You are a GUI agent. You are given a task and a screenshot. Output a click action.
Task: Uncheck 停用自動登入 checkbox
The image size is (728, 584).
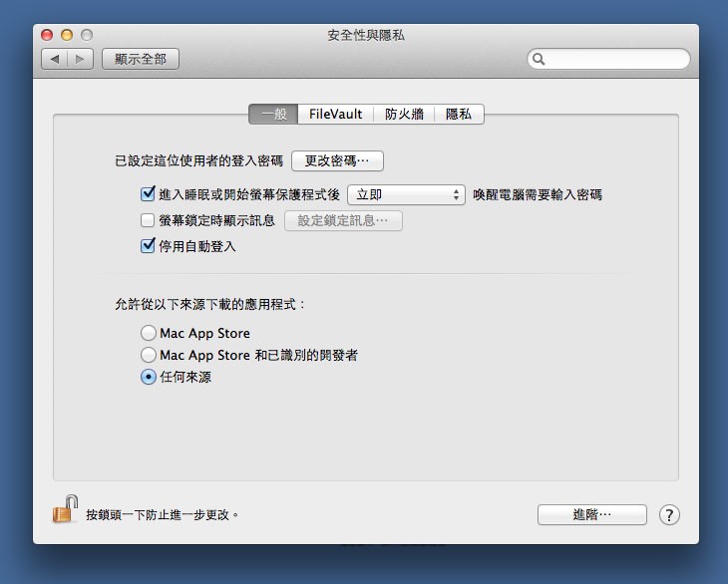pyautogui.click(x=148, y=245)
